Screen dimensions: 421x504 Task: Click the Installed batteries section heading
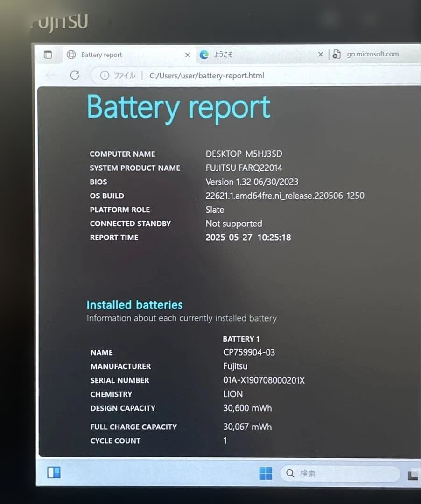[134, 305]
